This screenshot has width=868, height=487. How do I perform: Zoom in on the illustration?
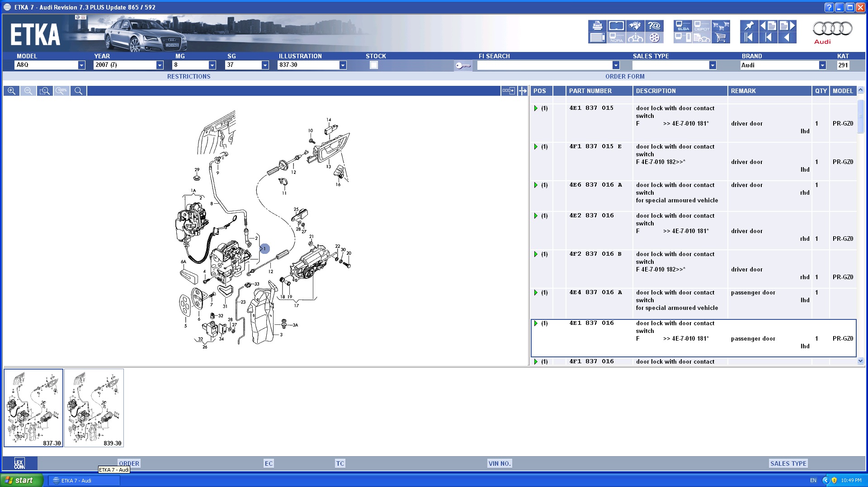coord(11,91)
